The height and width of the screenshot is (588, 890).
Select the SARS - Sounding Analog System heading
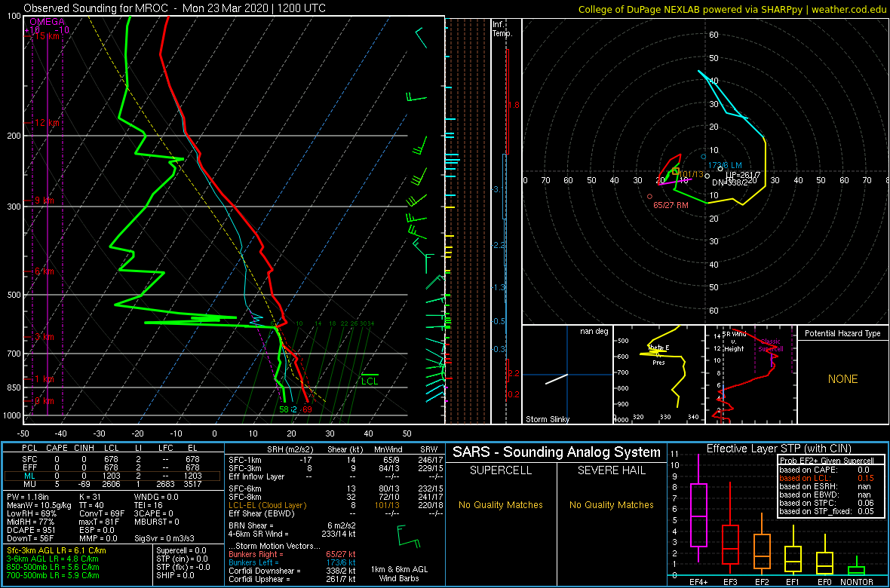pyautogui.click(x=557, y=452)
